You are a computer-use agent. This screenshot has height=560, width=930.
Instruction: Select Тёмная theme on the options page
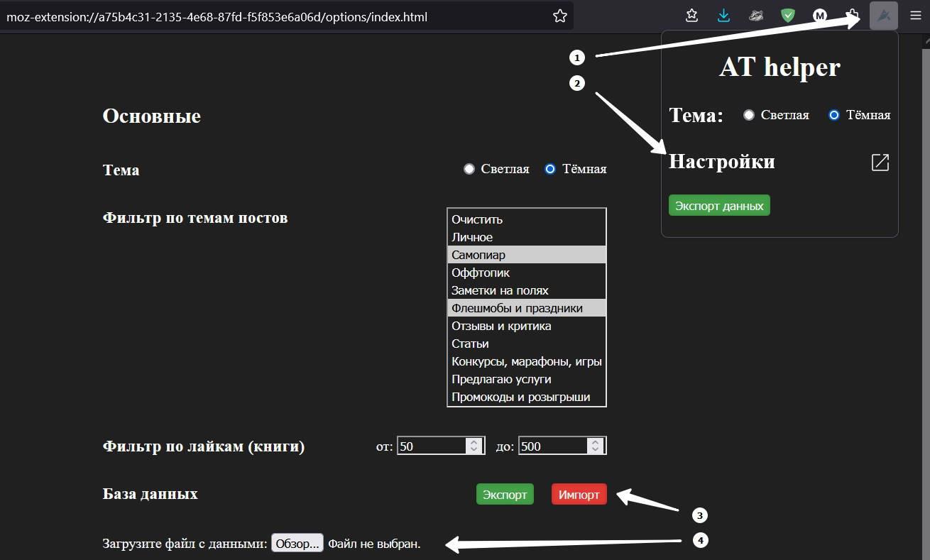pos(550,169)
